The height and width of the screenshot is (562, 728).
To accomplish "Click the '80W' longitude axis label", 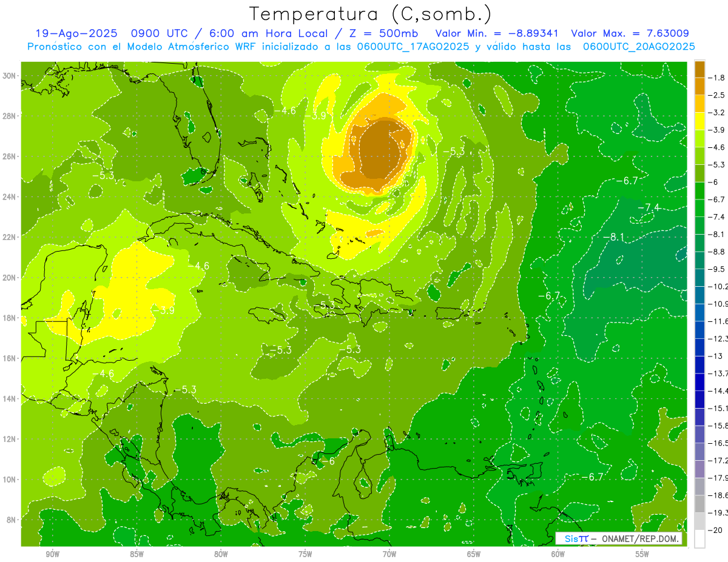I will pyautogui.click(x=221, y=554).
